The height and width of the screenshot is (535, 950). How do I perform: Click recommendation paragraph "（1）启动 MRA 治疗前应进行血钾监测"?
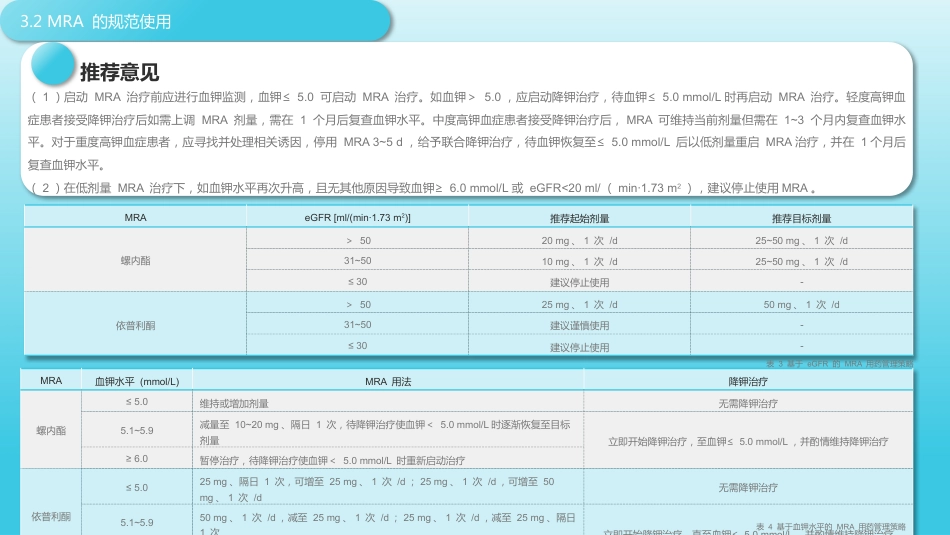point(467,131)
